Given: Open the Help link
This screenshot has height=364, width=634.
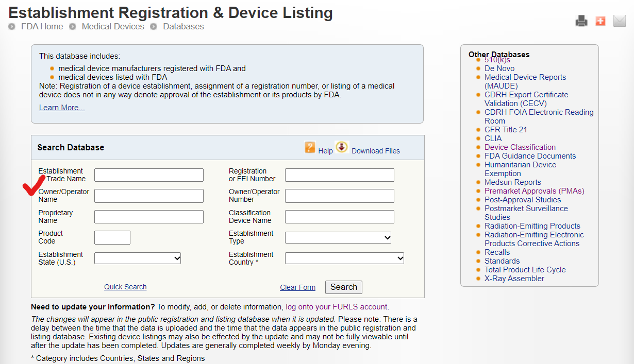Looking at the screenshot, I should (325, 151).
